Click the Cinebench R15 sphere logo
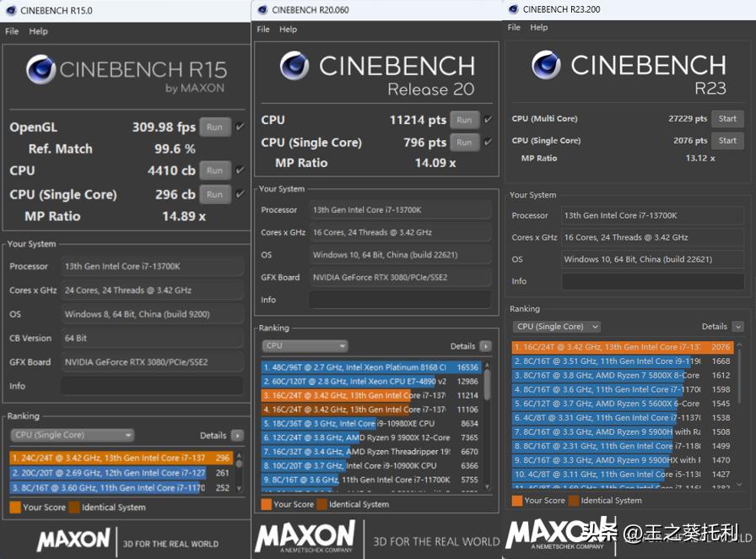Viewport: 756px width, 559px height. point(40,69)
